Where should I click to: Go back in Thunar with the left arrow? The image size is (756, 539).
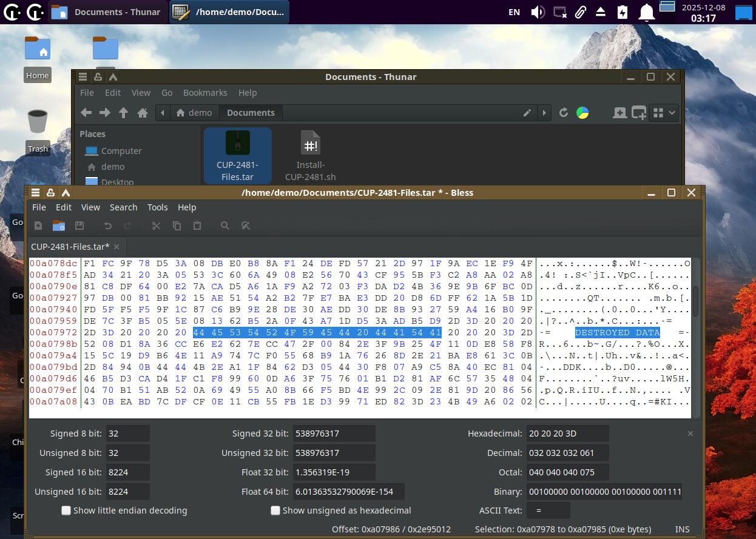86,113
